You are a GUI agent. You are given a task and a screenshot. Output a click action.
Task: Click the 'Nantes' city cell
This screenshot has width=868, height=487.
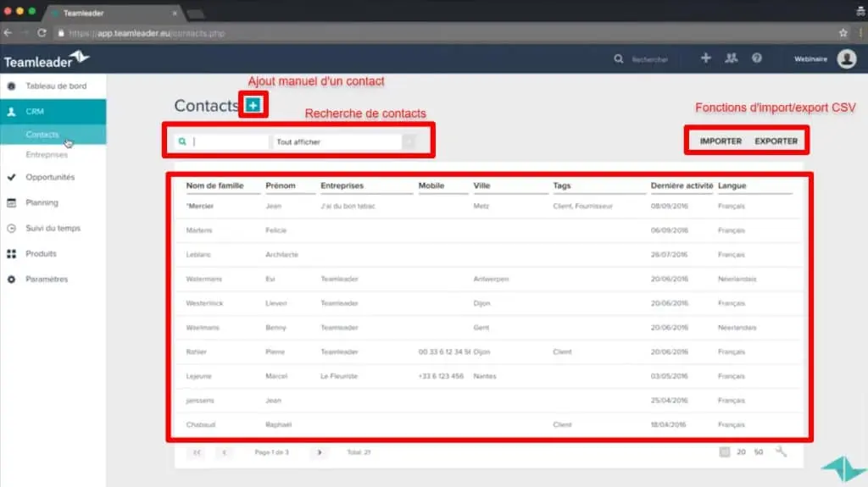[x=484, y=376]
